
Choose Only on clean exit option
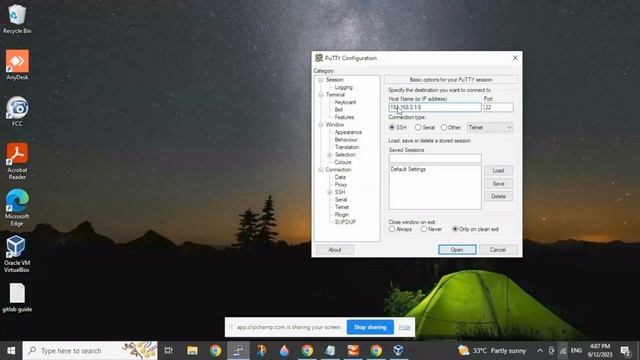(455, 229)
